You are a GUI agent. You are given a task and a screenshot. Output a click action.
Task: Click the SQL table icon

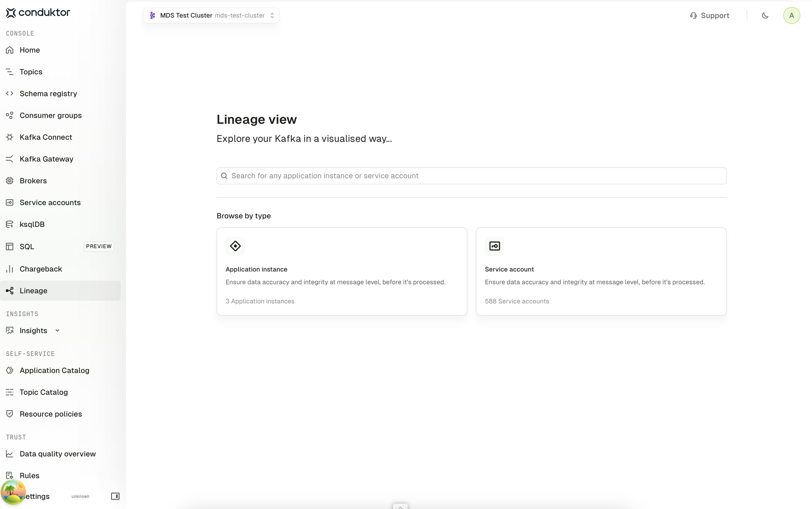click(10, 247)
